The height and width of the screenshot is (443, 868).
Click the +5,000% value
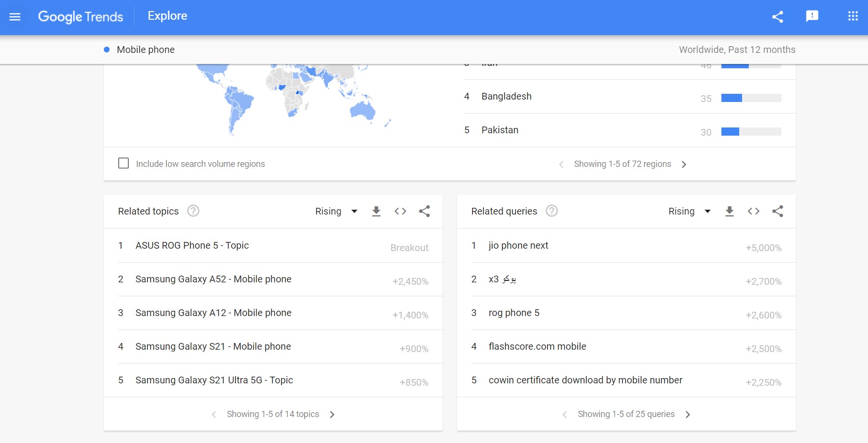pos(764,248)
